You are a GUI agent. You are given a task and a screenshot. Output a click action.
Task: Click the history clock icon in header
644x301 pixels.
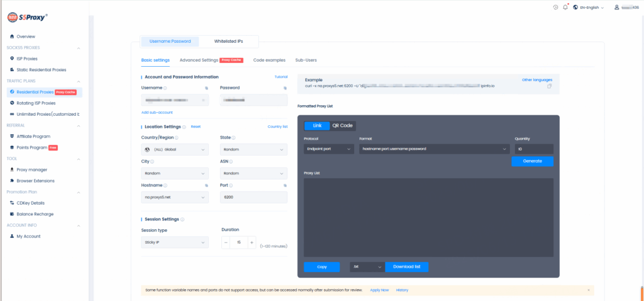click(x=556, y=8)
